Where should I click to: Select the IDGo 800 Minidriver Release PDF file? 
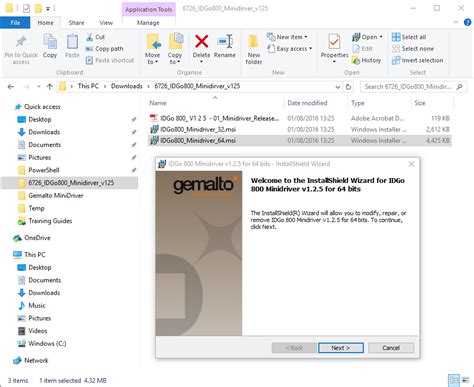click(299, 118)
